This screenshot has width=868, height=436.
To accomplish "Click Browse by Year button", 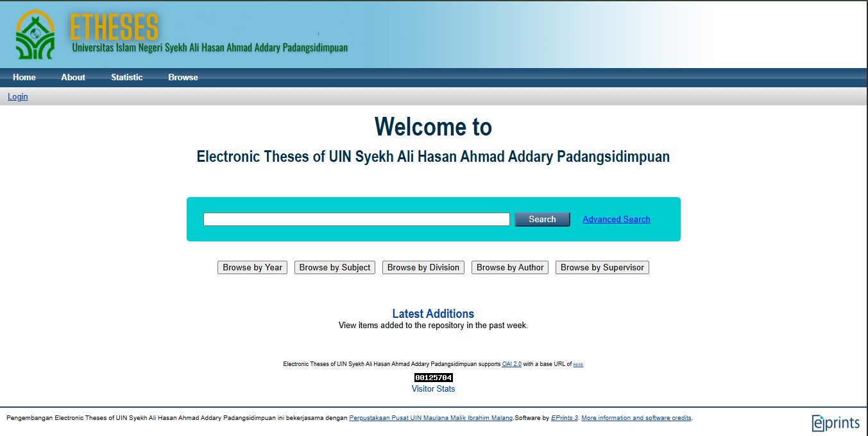I will [x=252, y=268].
